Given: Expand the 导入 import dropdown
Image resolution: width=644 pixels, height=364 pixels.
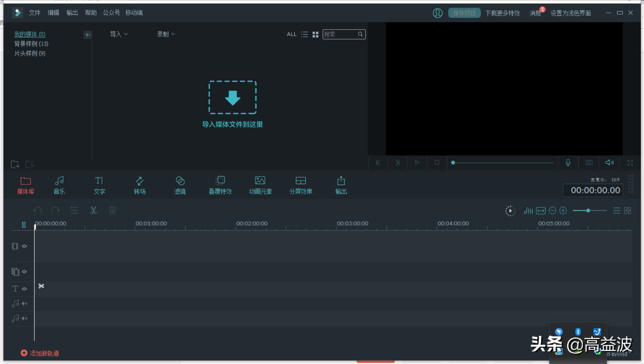Looking at the screenshot, I should (x=118, y=34).
